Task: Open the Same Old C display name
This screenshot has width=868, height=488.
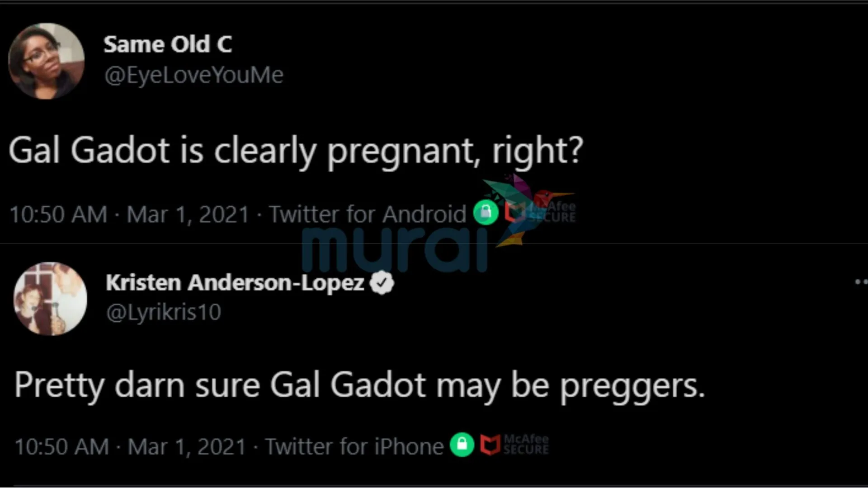Action: (x=168, y=44)
